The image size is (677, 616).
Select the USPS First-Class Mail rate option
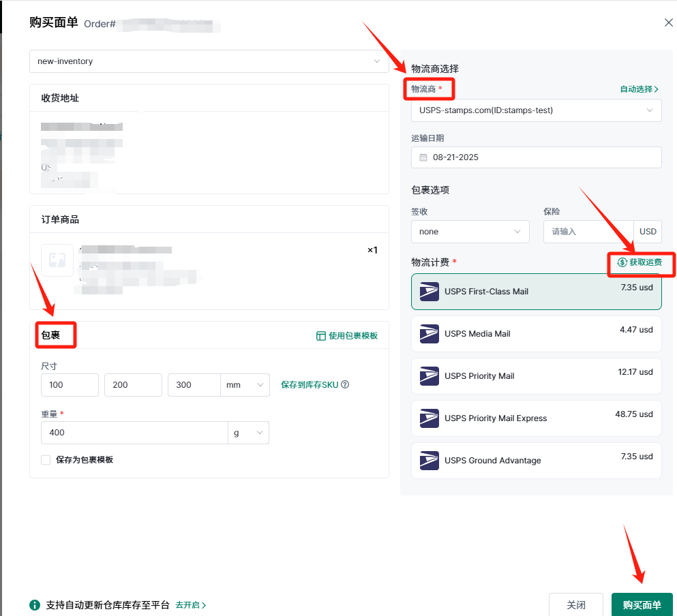[x=537, y=292]
